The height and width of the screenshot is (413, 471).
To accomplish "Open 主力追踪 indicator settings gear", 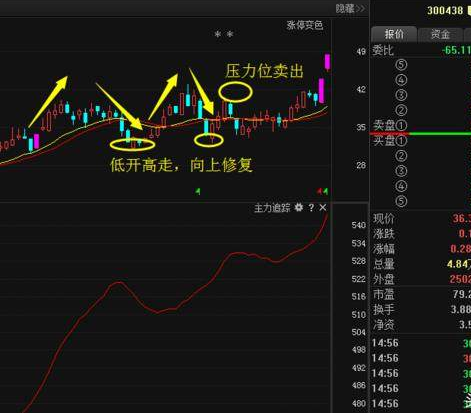I will coord(299,208).
